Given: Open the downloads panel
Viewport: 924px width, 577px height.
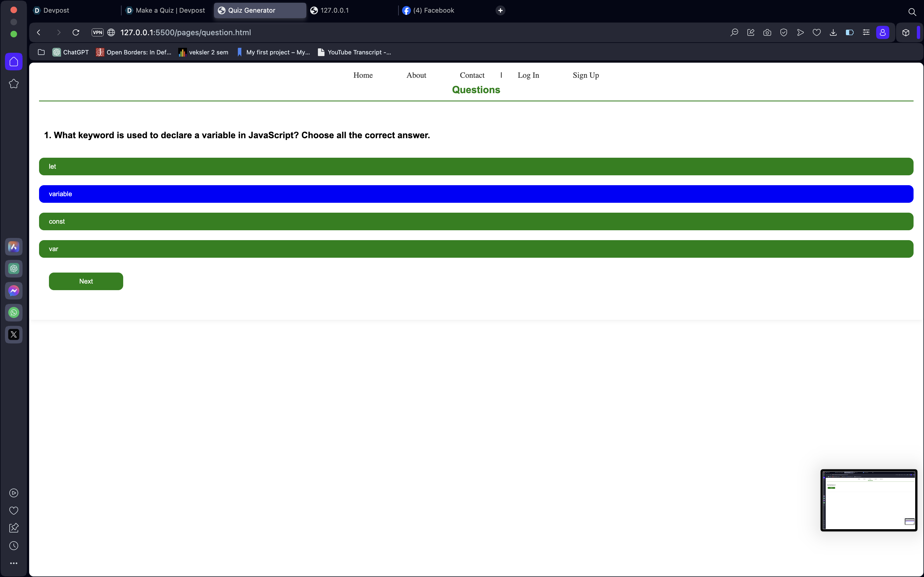Looking at the screenshot, I should point(833,32).
